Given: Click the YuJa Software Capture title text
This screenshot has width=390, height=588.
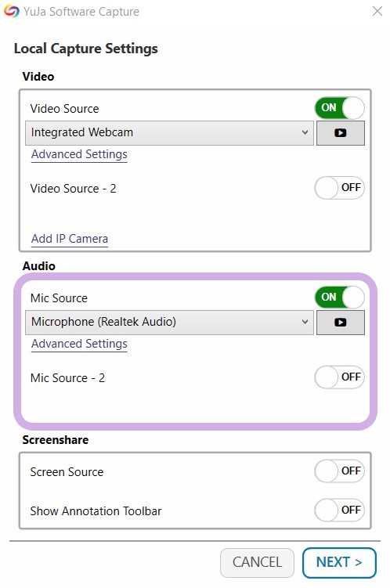Looking at the screenshot, I should [81, 12].
